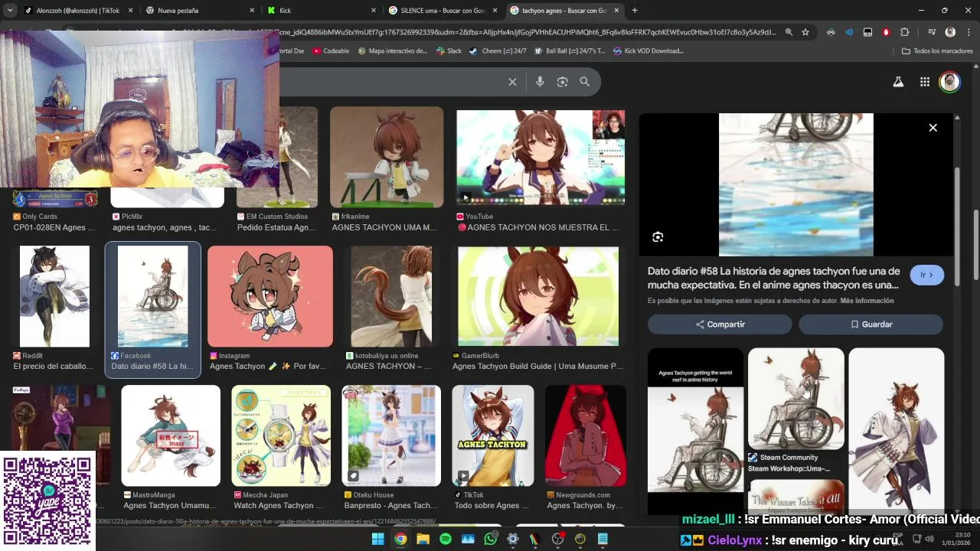Open the TikTok 'Todo sobre Agnes' thumbnail
This screenshot has width=980, height=551.
(x=493, y=435)
